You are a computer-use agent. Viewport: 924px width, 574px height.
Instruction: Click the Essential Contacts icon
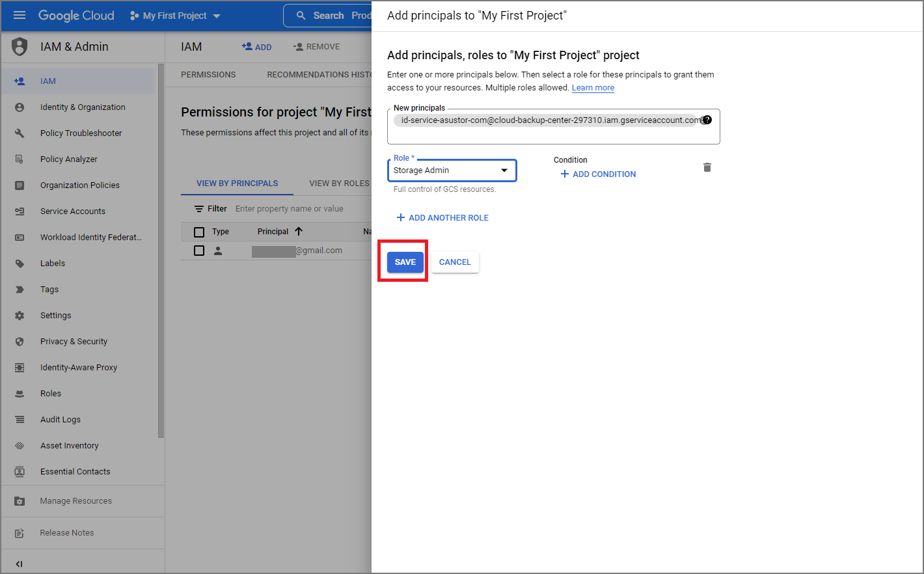[20, 472]
